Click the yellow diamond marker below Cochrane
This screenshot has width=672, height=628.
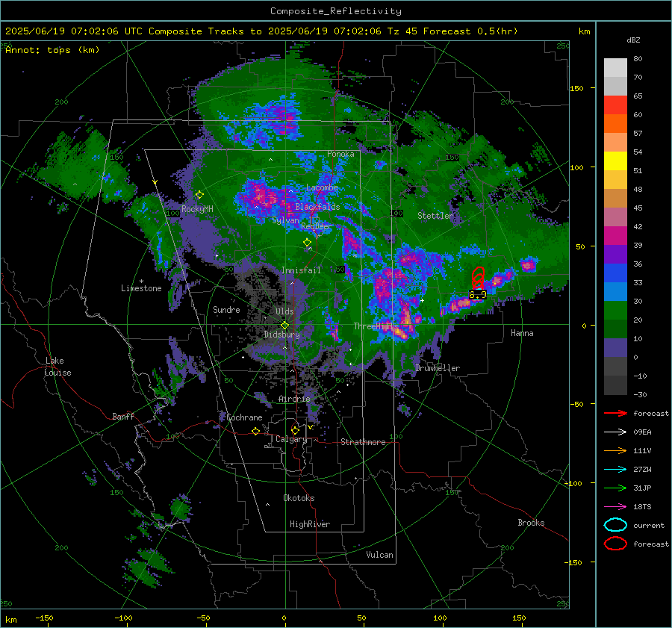(255, 431)
